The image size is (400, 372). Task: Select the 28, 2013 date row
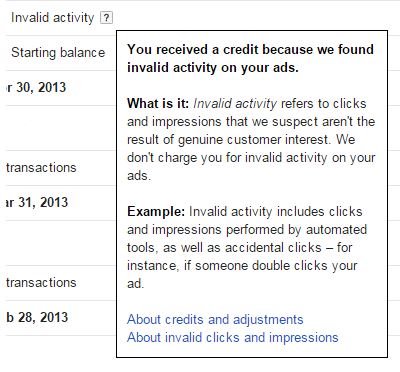click(37, 317)
